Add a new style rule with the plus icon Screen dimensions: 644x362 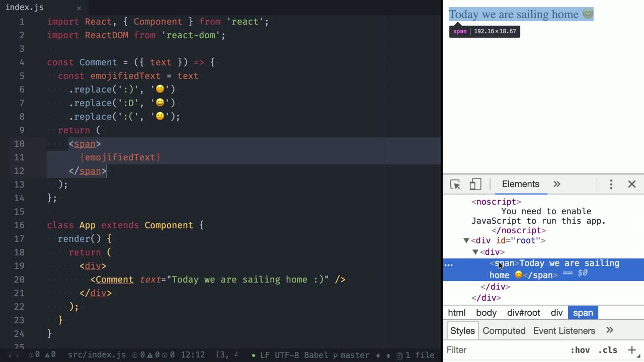tap(632, 349)
